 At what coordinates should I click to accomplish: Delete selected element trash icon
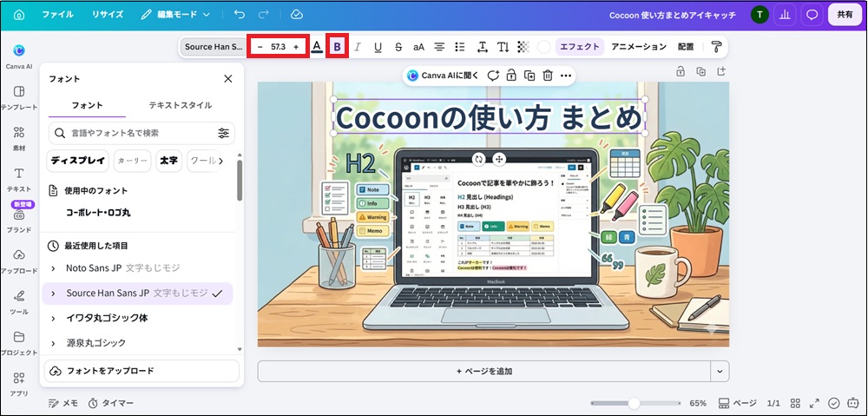[x=548, y=76]
